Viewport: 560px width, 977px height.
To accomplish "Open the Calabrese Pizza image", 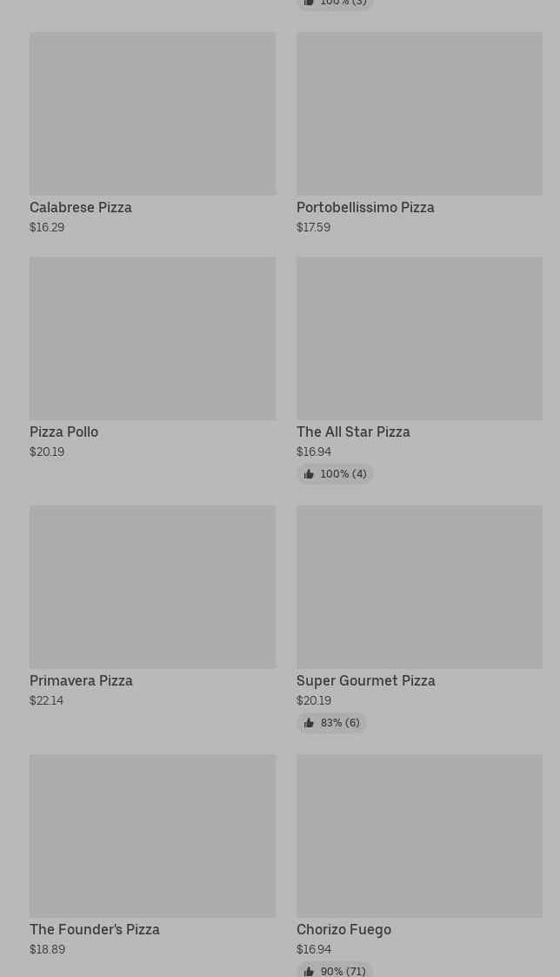I will (x=152, y=114).
